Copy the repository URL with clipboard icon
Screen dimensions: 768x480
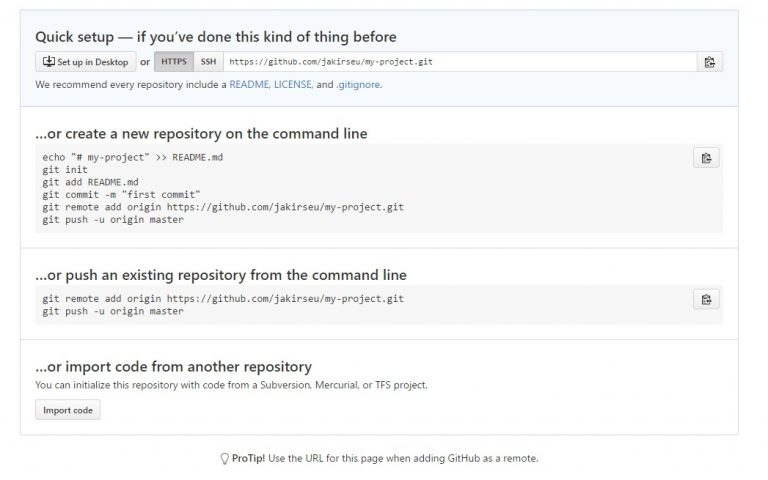tap(709, 62)
